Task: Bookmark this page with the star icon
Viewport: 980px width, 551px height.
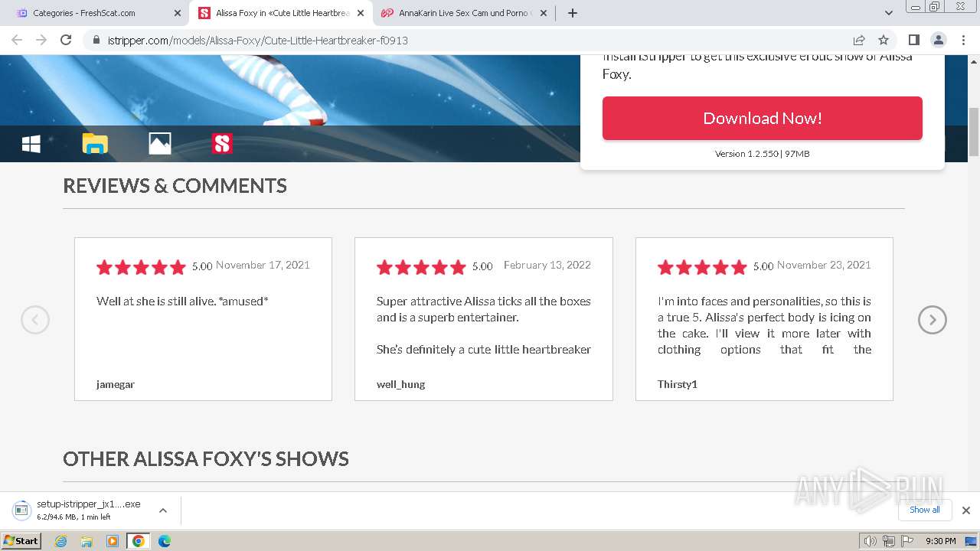Action: 884,40
